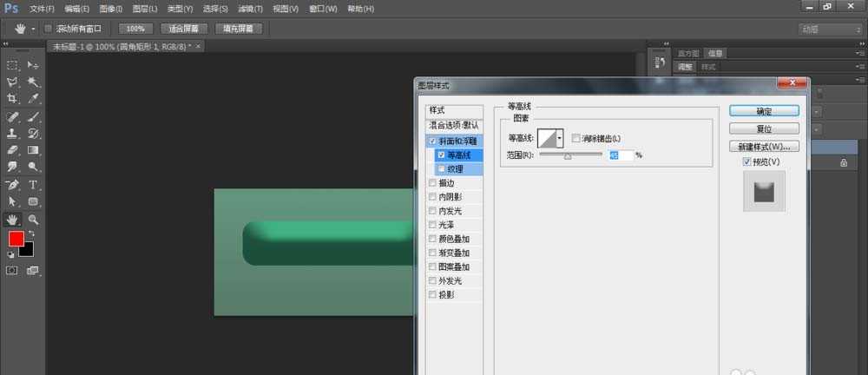Expand the Hand tool preset picker arrow

[x=33, y=29]
